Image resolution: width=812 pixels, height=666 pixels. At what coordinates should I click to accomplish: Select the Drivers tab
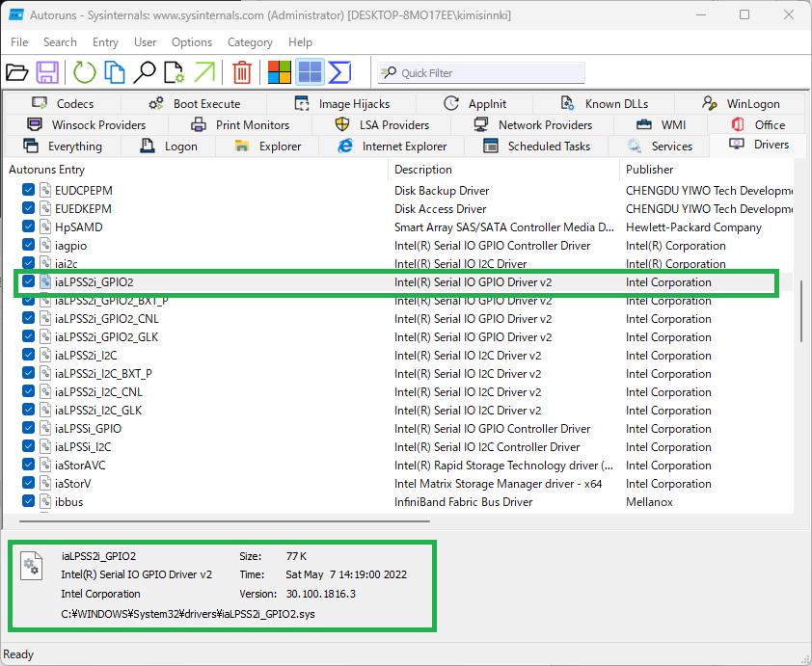[x=759, y=145]
